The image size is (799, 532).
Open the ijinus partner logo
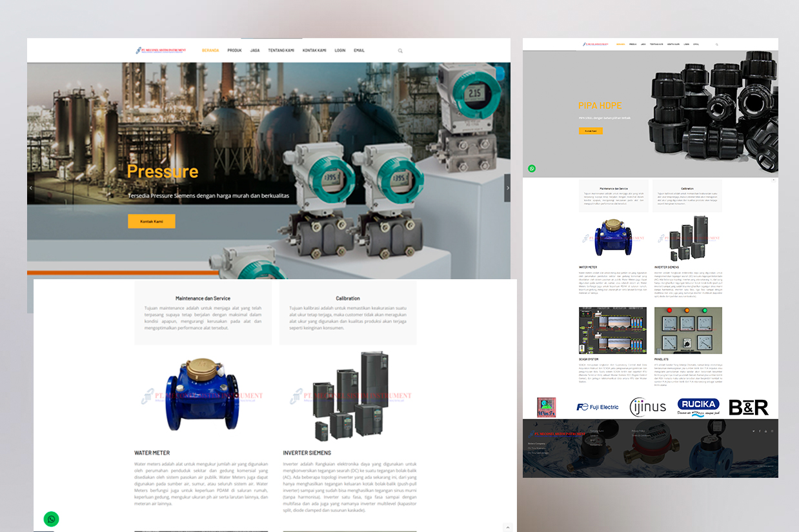(647, 407)
